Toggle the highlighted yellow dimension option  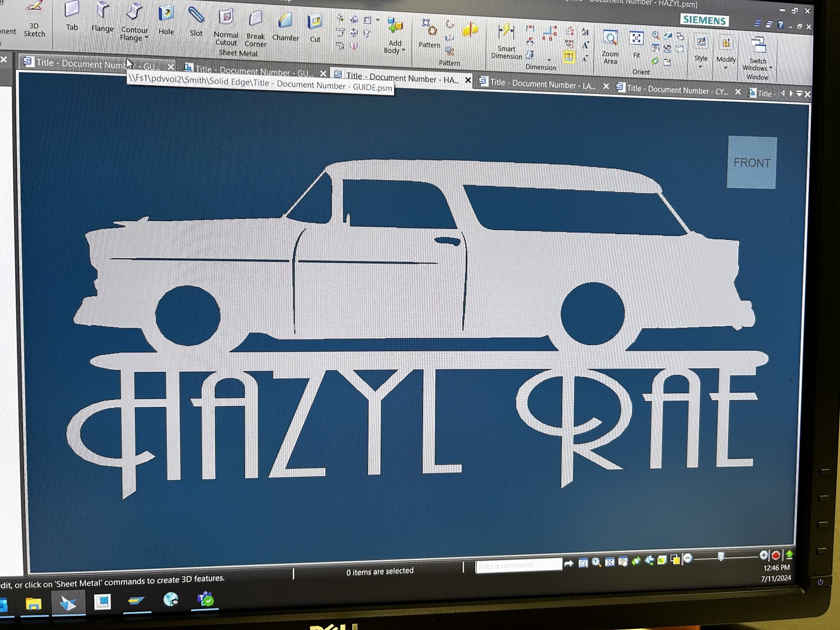click(x=569, y=57)
